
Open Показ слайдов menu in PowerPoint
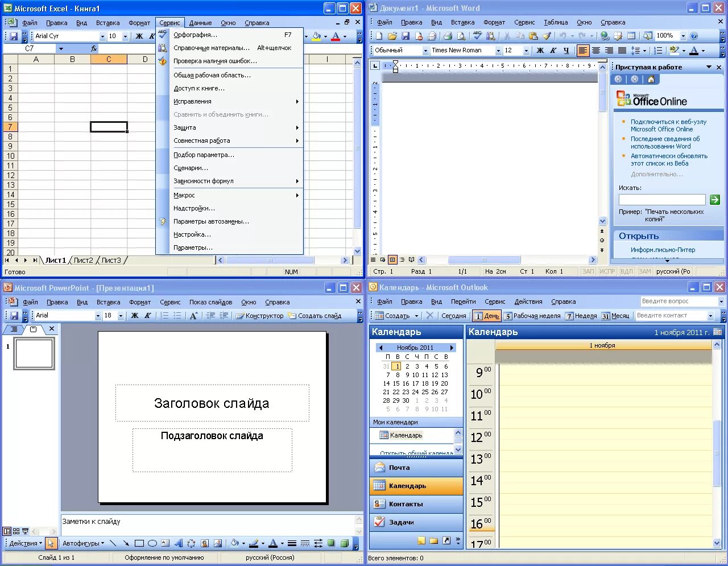pyautogui.click(x=211, y=302)
